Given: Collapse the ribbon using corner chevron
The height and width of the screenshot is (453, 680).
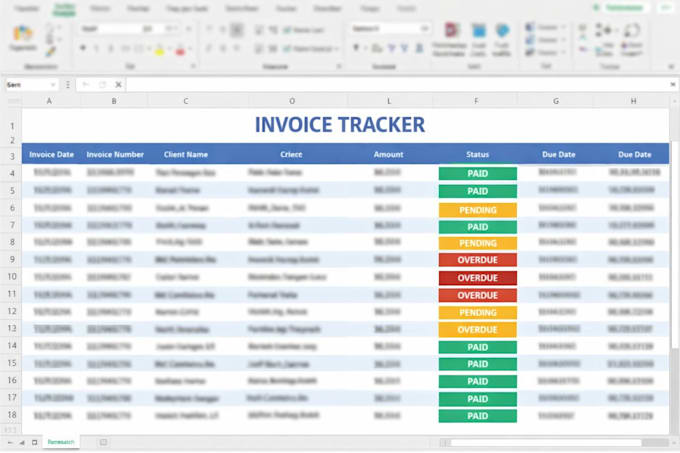Looking at the screenshot, I should (671, 66).
